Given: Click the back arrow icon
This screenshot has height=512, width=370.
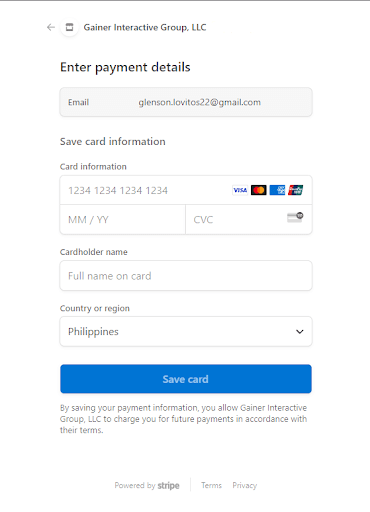Looking at the screenshot, I should point(51,27).
